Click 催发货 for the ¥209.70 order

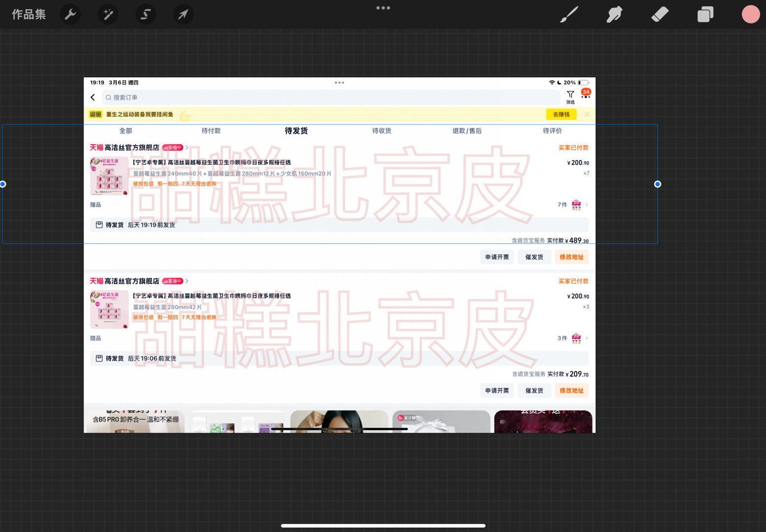534,391
